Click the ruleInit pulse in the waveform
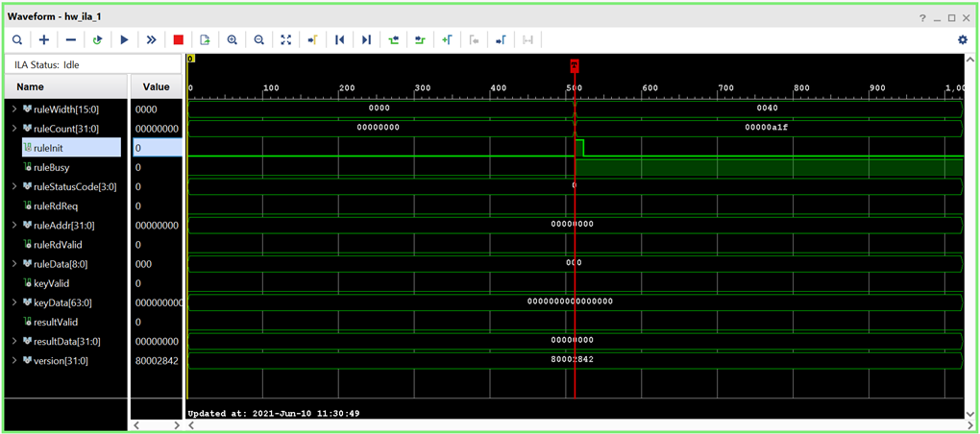This screenshot has width=980, height=434. tap(578, 148)
